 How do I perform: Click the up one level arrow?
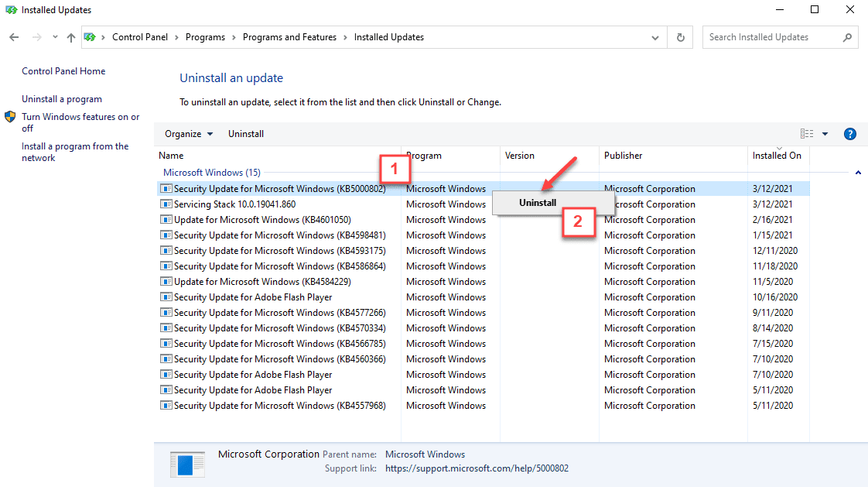pyautogui.click(x=71, y=37)
